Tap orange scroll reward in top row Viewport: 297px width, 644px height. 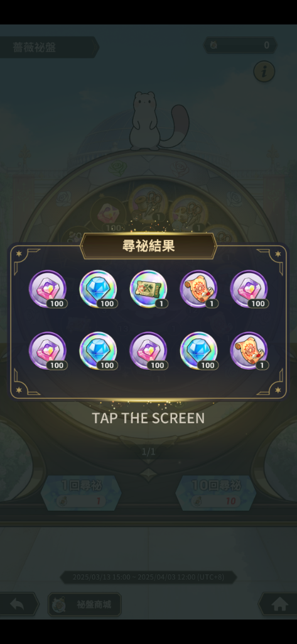tap(199, 289)
